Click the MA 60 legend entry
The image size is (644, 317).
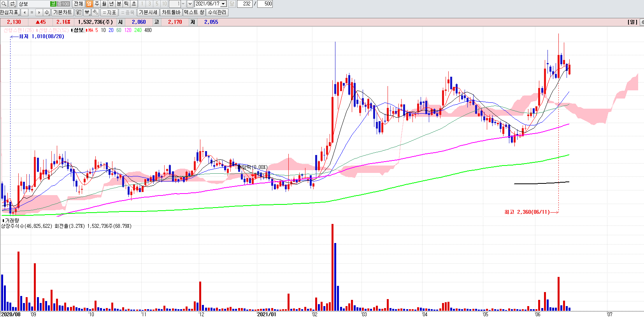point(119,30)
